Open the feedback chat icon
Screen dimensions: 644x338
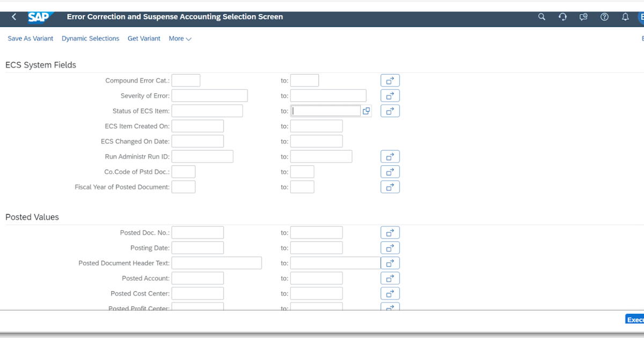(583, 17)
